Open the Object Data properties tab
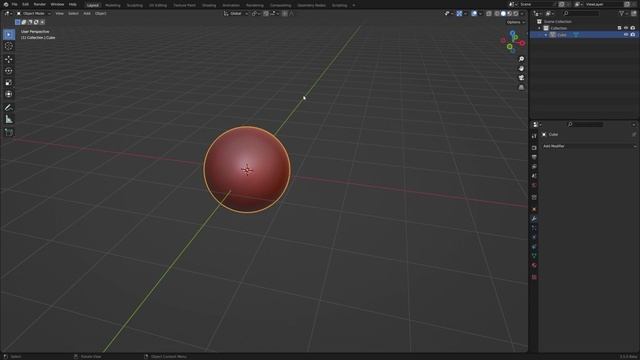This screenshot has height=360, width=640. pyautogui.click(x=534, y=256)
